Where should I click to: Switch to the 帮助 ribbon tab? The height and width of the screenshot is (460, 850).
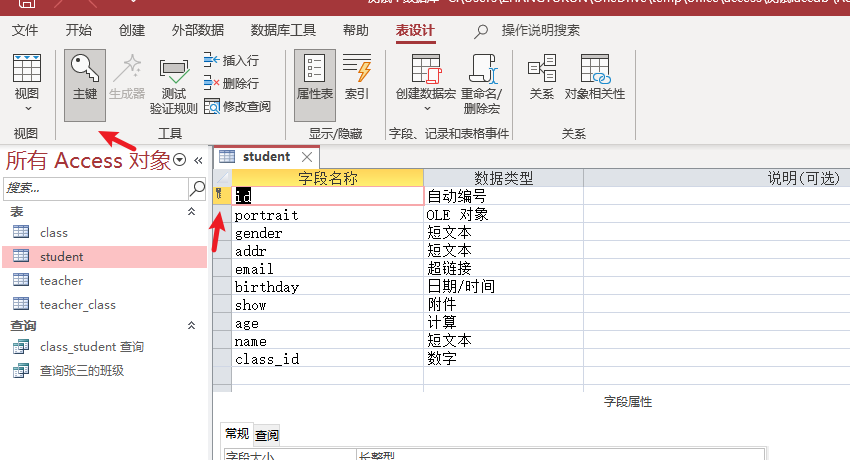point(356,30)
